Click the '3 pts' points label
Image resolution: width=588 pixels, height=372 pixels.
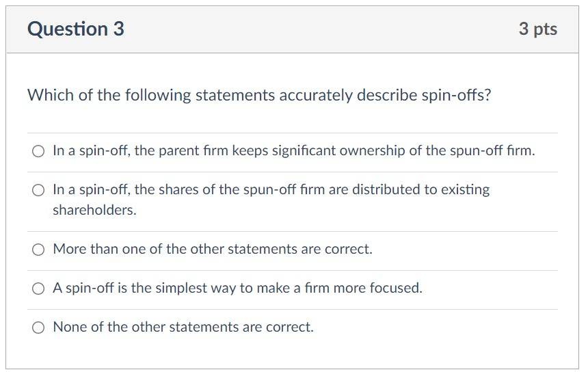(x=538, y=29)
